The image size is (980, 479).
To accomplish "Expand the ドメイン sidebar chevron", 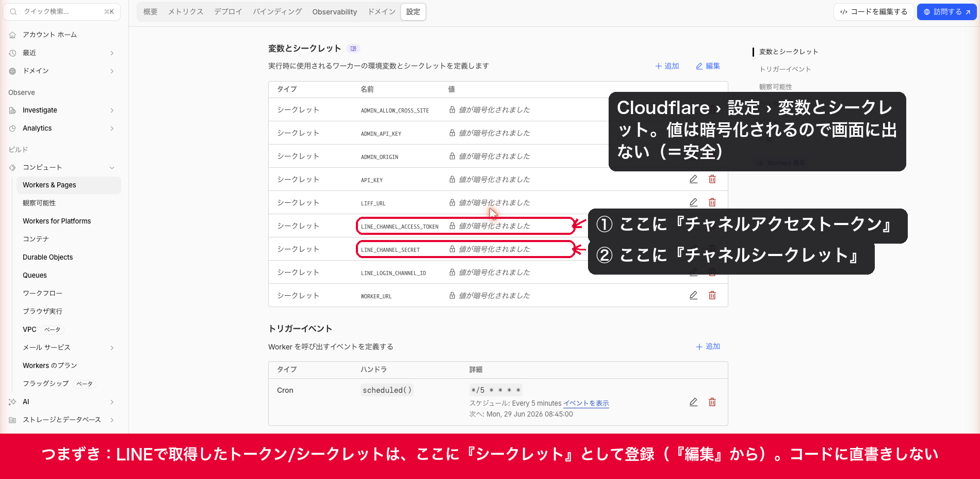I will point(112,71).
